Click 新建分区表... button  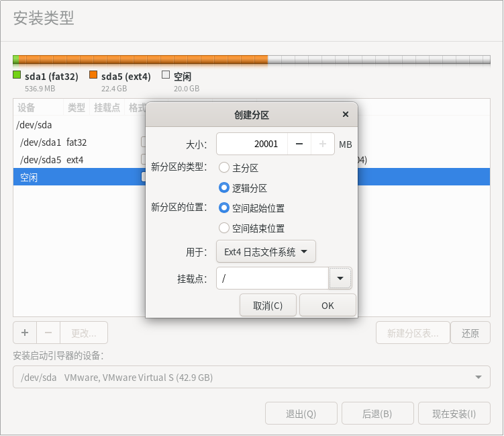[x=413, y=333]
